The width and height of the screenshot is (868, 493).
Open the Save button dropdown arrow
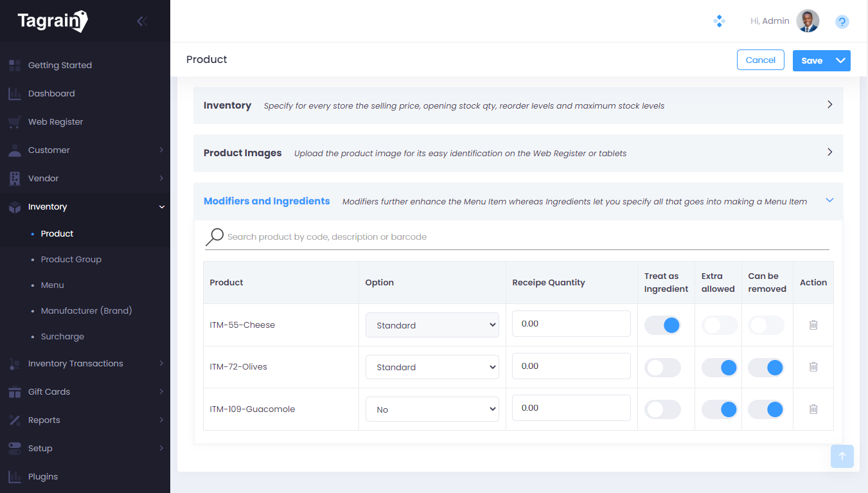840,60
